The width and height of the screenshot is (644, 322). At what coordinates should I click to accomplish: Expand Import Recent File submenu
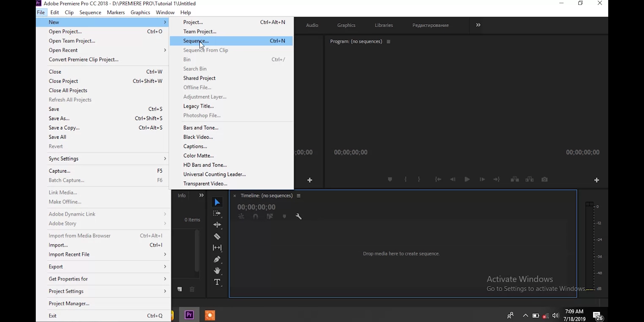(x=103, y=254)
